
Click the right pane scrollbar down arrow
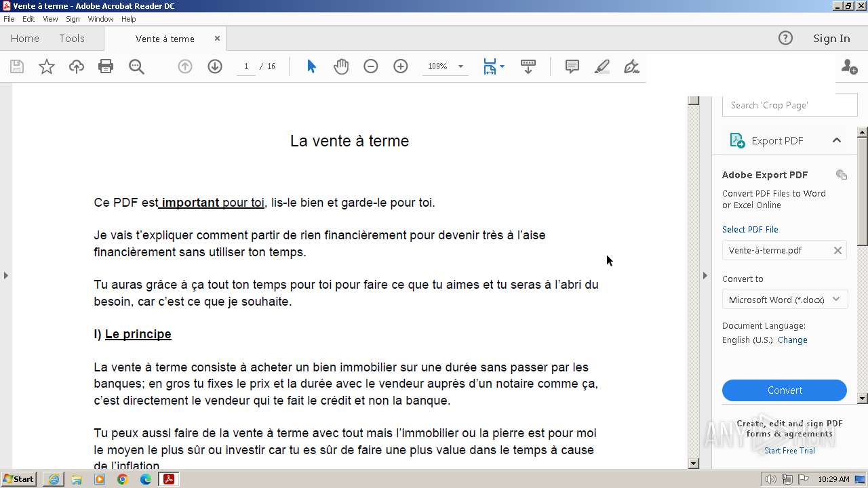coord(863,399)
